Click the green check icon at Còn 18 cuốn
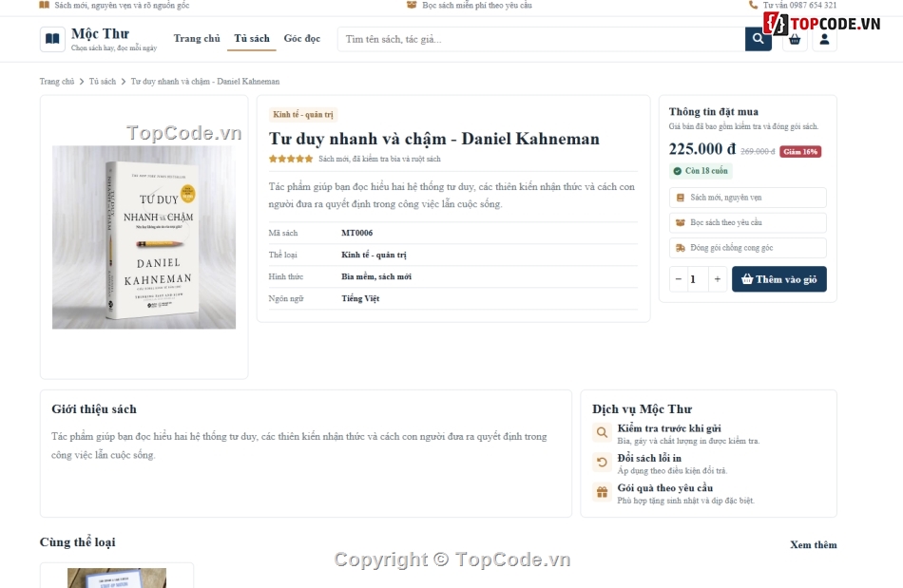 (677, 171)
